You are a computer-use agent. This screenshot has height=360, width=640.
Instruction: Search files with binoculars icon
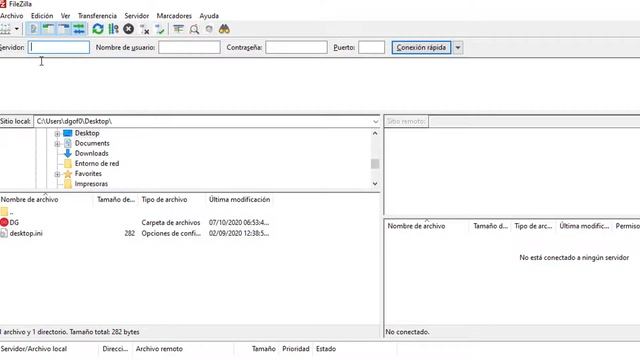point(224,29)
